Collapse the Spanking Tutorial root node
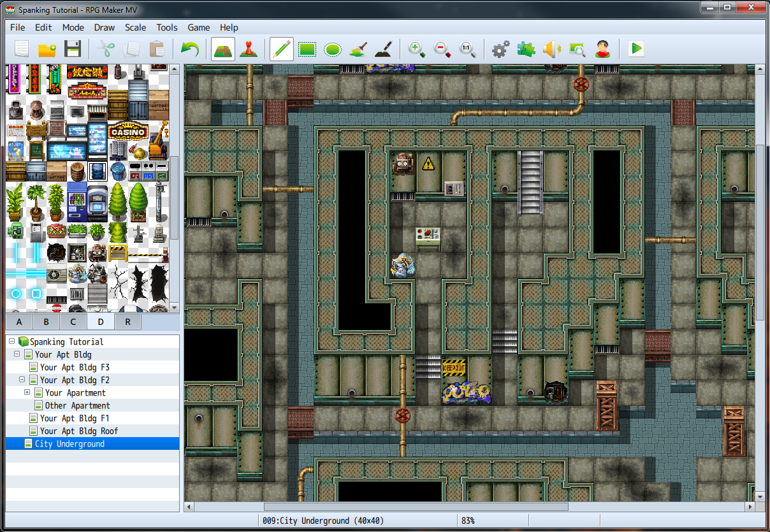770x532 pixels. pyautogui.click(x=12, y=341)
